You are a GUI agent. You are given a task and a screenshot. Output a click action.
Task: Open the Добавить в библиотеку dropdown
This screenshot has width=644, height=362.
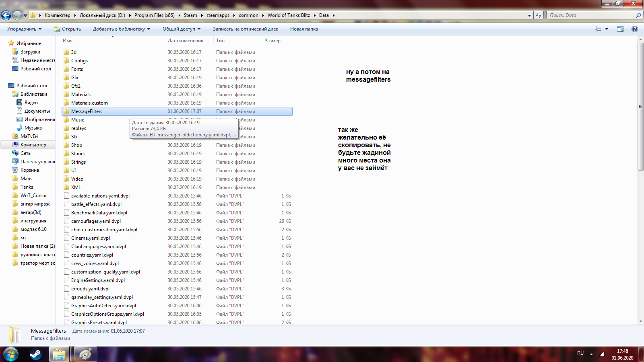pos(122,29)
